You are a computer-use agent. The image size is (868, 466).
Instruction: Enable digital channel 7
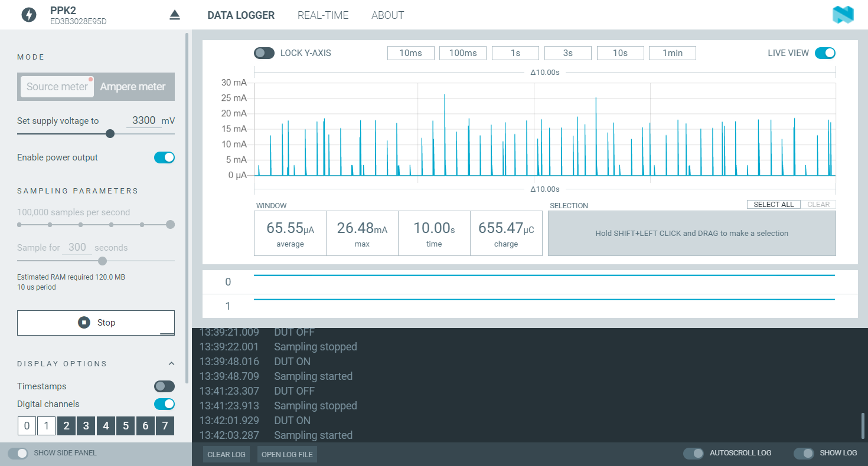[165, 426]
